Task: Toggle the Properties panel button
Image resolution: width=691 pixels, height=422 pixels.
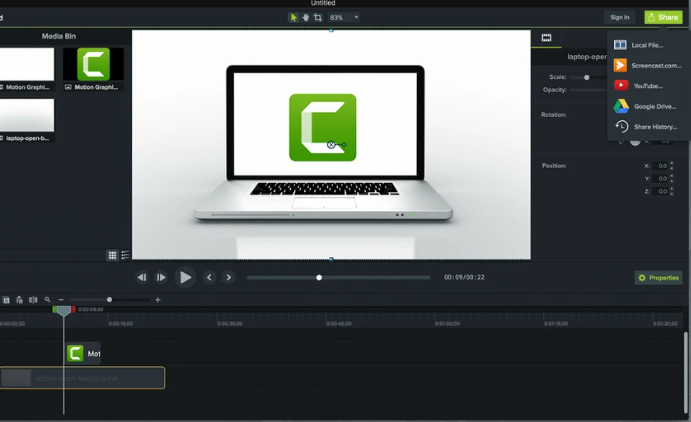Action: (658, 278)
